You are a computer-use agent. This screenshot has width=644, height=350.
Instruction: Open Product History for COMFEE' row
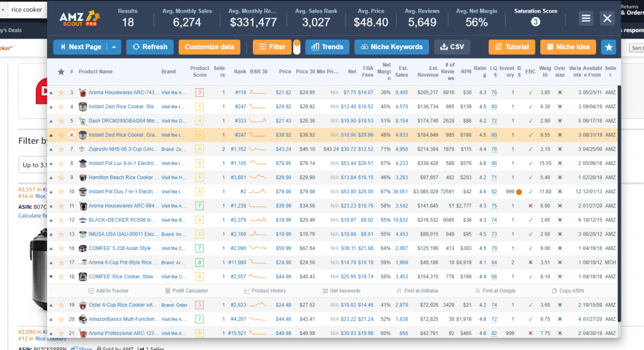(265, 291)
